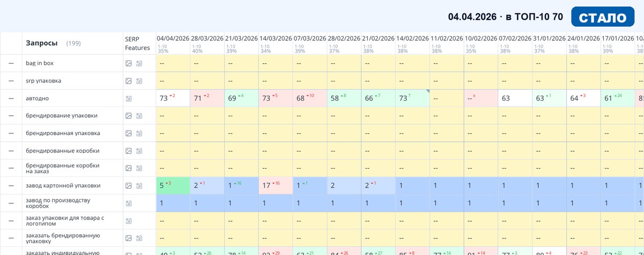Click the SERP icon for заказ упаковки для товара с логотипом
This screenshot has height=255, width=644.
(x=128, y=221)
